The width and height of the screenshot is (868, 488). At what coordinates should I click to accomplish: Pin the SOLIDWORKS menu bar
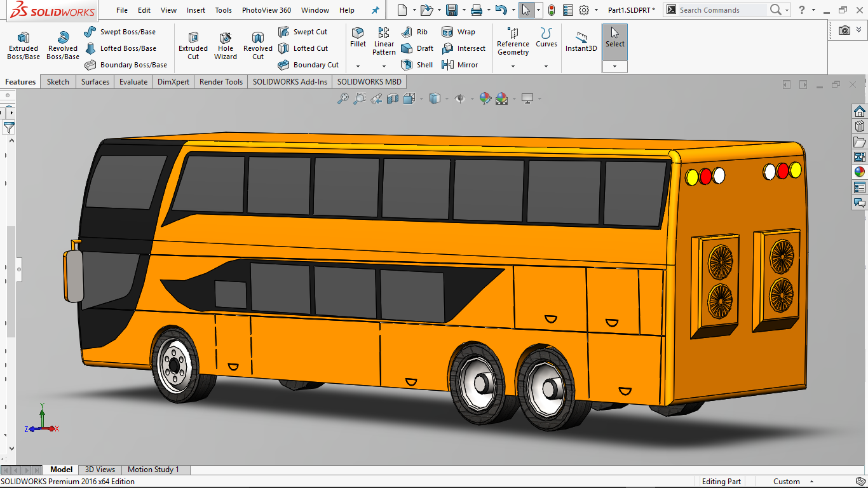(x=375, y=10)
